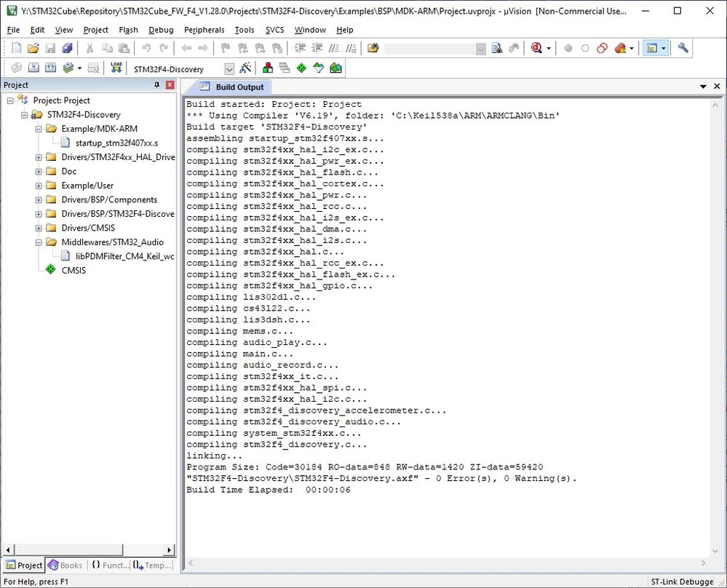Click the Project panel scroll left arrow
The height and width of the screenshot is (588, 727).
(8, 549)
